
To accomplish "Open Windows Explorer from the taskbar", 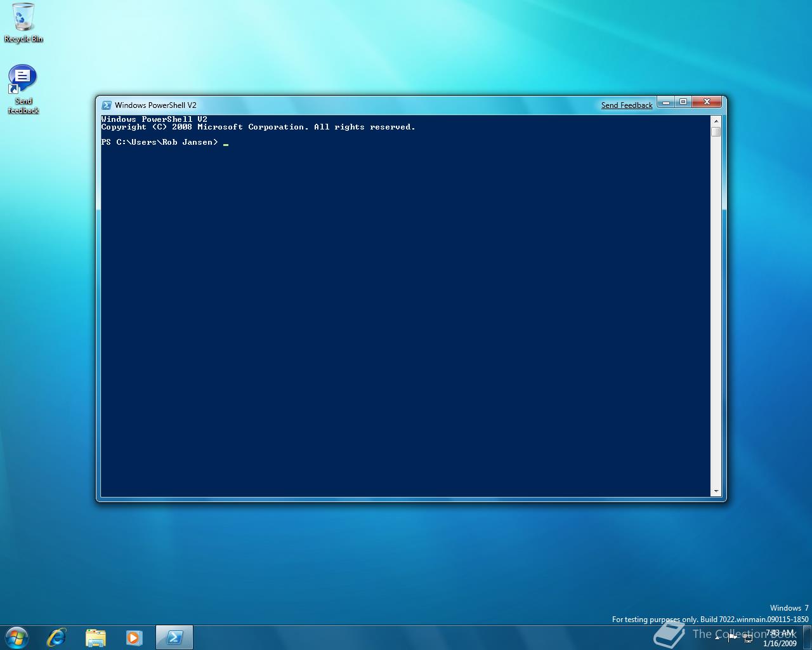I will 95,637.
